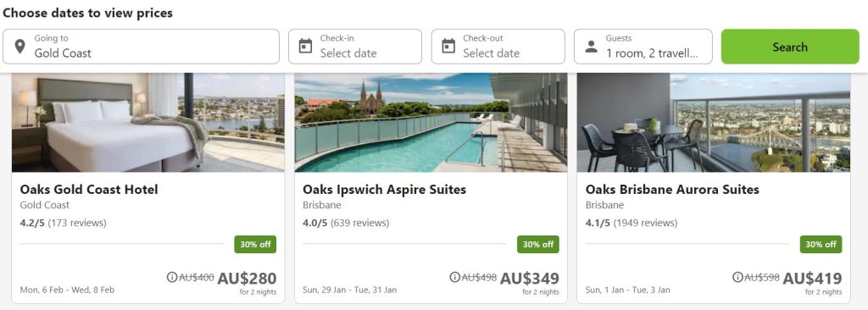
Task: Open the Check-out date picker
Action: tap(498, 47)
